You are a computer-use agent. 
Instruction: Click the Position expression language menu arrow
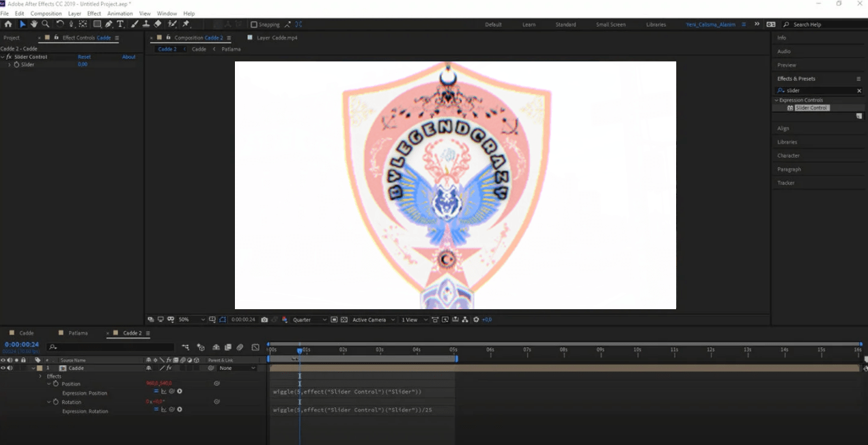pos(180,392)
